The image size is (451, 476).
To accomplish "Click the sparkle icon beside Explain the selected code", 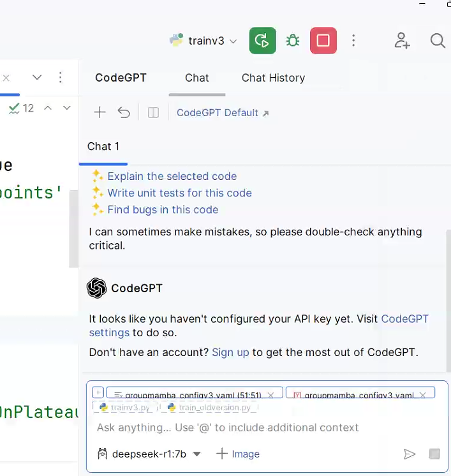I will (x=97, y=176).
